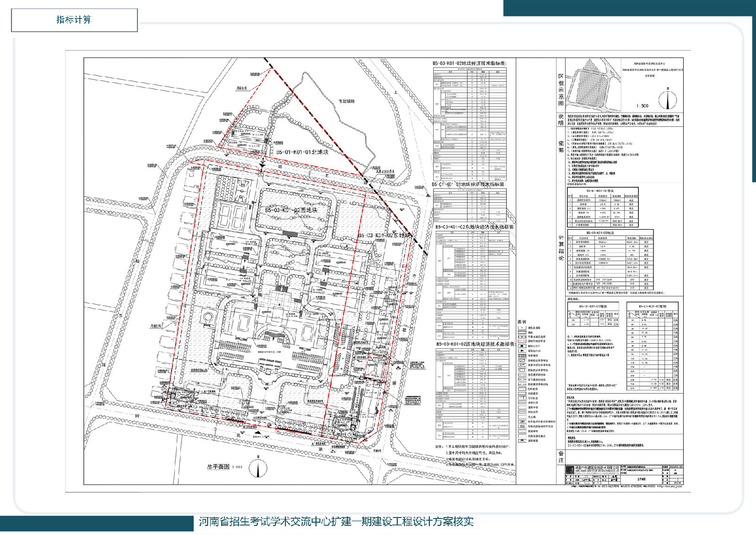Click the 备注 section label
The height and width of the screenshot is (535, 756).
point(560,456)
